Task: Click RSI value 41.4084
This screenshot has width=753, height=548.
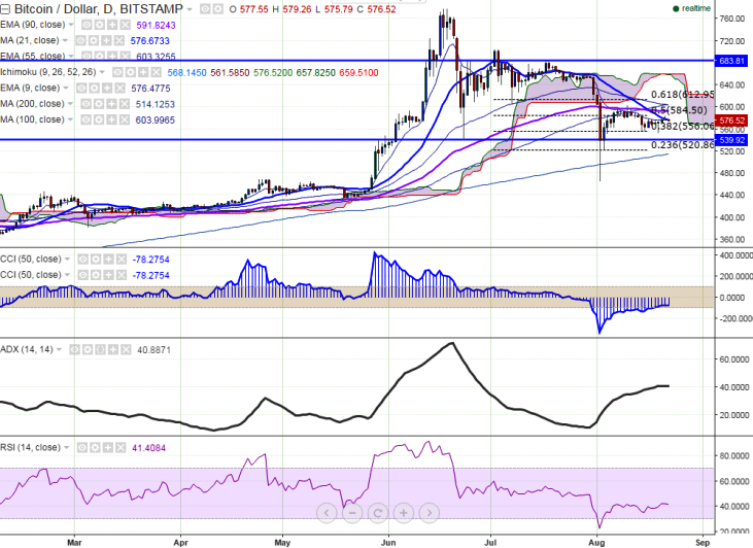Action: 149,448
